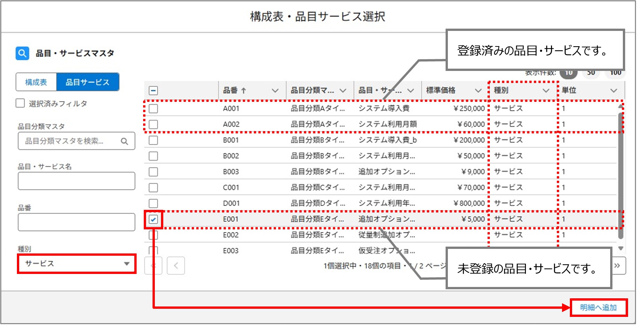
Task: Open the 種別 filter dropdown showing サービス
Action: click(76, 264)
